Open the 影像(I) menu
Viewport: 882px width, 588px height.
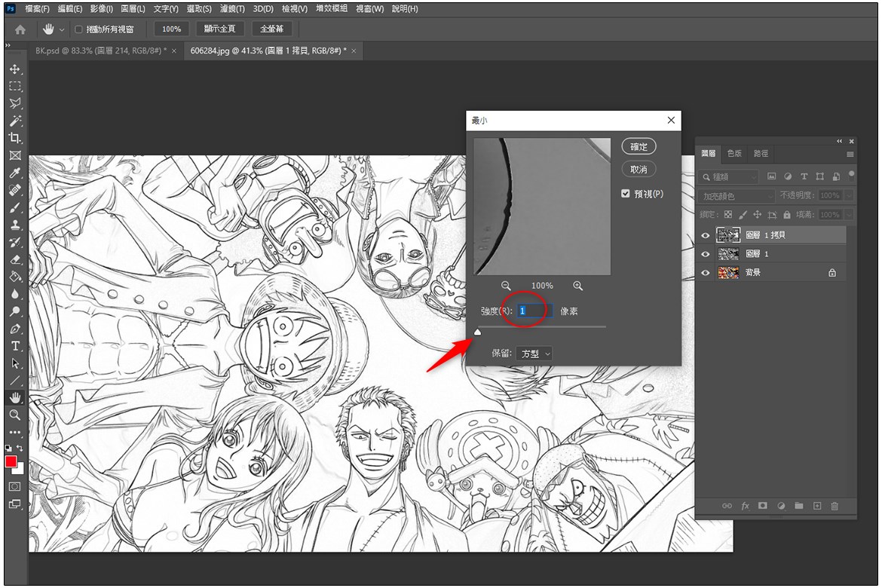point(101,9)
